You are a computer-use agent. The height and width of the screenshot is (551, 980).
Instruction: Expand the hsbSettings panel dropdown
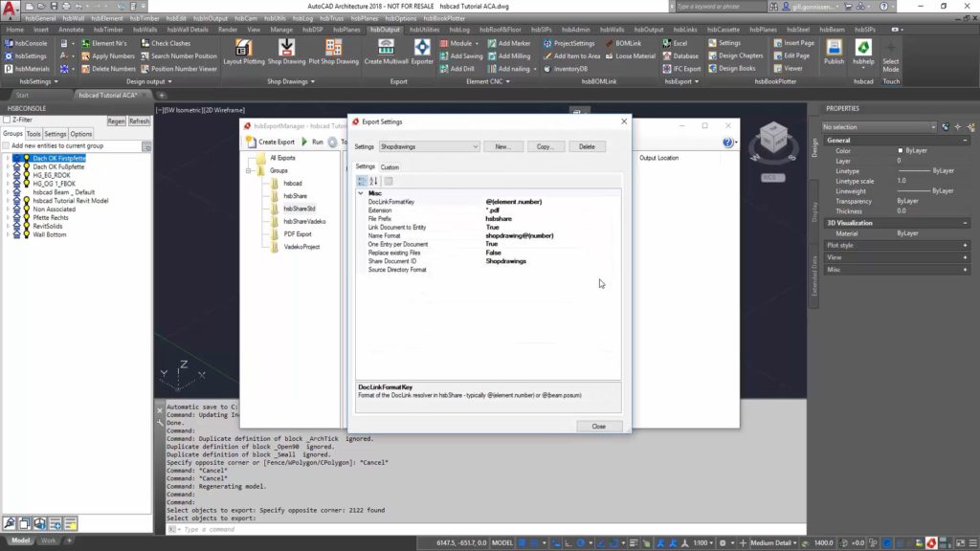click(38, 81)
